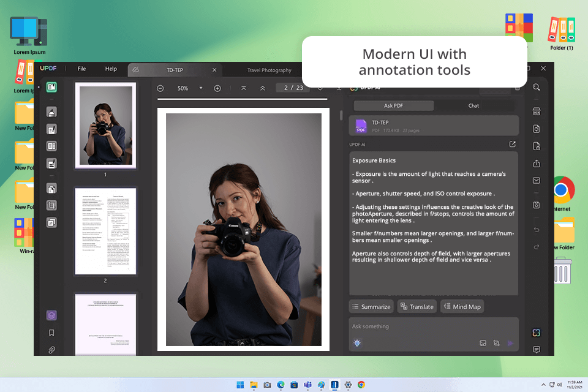Select the Ask PDF tab
Image resolution: width=588 pixels, height=392 pixels.
(393, 106)
